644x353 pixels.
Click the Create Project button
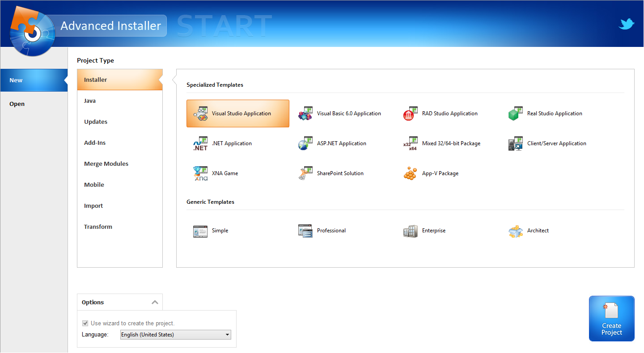612,319
